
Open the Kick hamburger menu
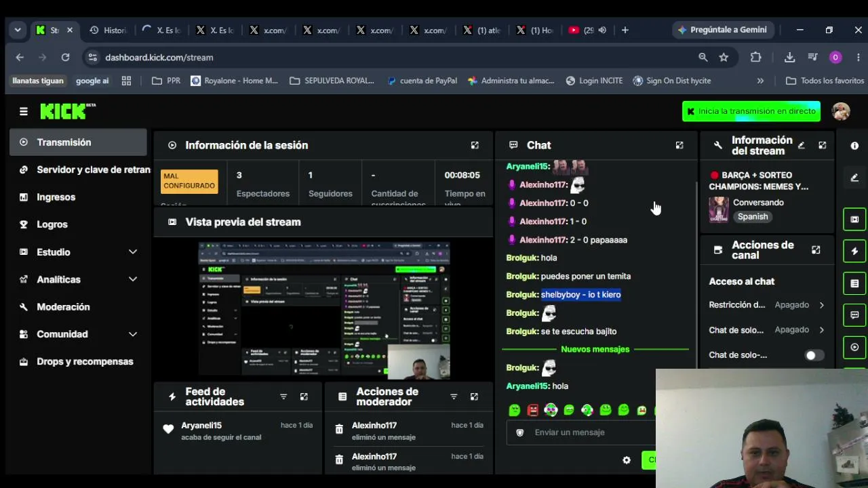[x=24, y=112]
